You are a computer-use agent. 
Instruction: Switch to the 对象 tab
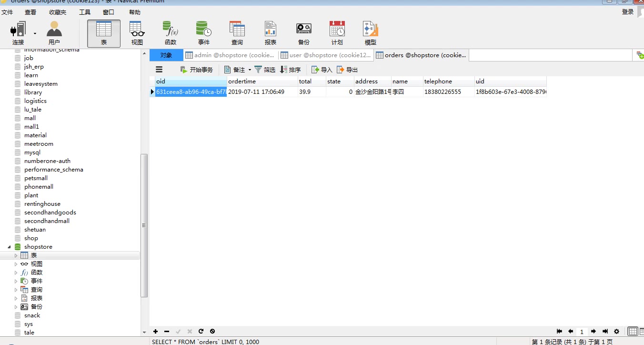(x=166, y=55)
